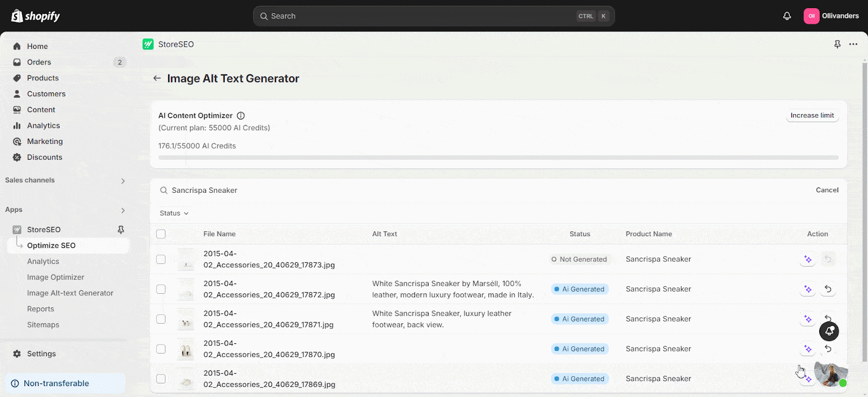
Task: Click the Products tag icon in the sidebar
Action: (x=17, y=78)
